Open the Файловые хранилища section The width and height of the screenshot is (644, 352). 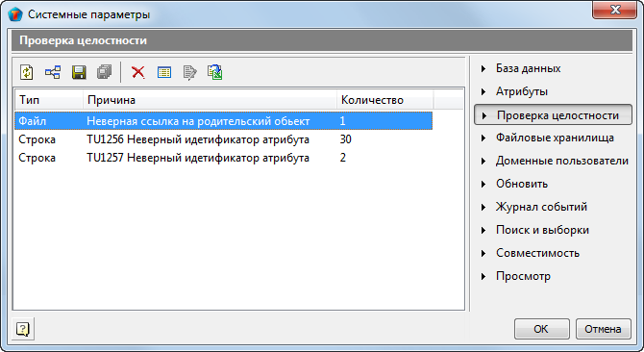tap(555, 138)
